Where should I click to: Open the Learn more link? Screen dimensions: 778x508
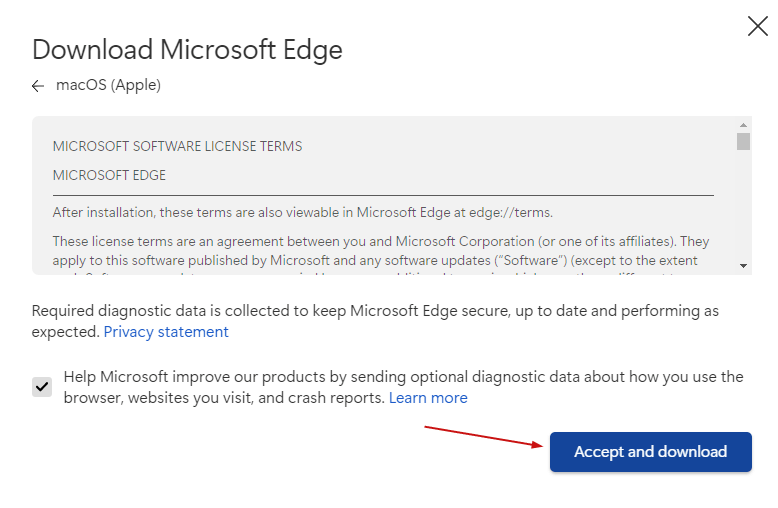point(428,398)
